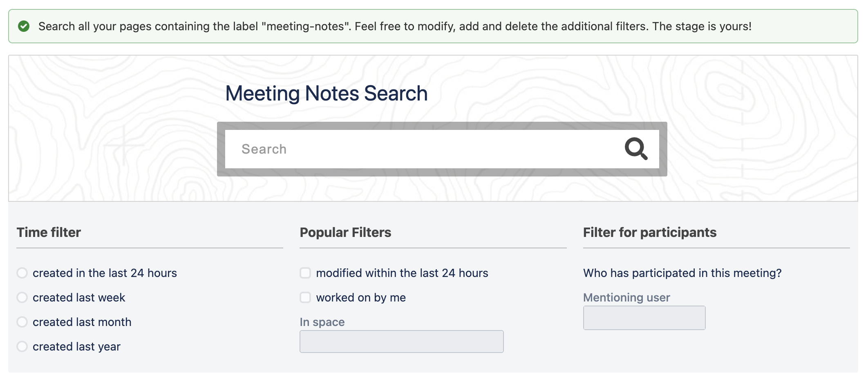Click the green info banner message text
The width and height of the screenshot is (868, 384).
395,27
